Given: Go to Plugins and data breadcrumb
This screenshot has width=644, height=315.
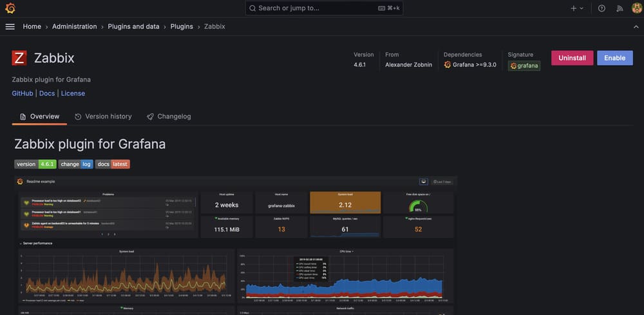Looking at the screenshot, I should [133, 26].
